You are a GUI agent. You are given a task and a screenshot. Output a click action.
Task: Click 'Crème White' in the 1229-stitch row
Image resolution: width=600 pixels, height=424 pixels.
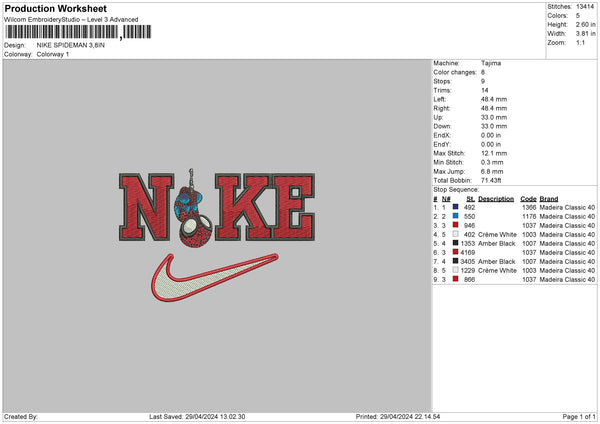pos(497,270)
